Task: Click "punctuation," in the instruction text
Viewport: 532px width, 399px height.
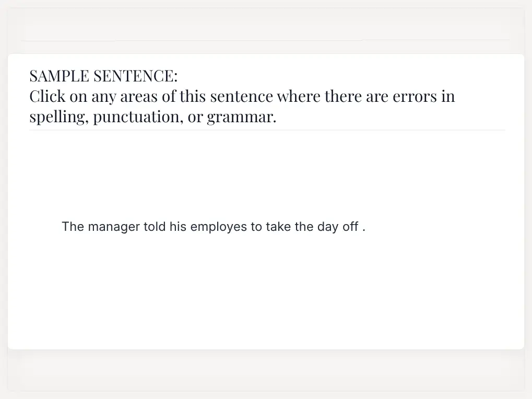Action: click(138, 117)
